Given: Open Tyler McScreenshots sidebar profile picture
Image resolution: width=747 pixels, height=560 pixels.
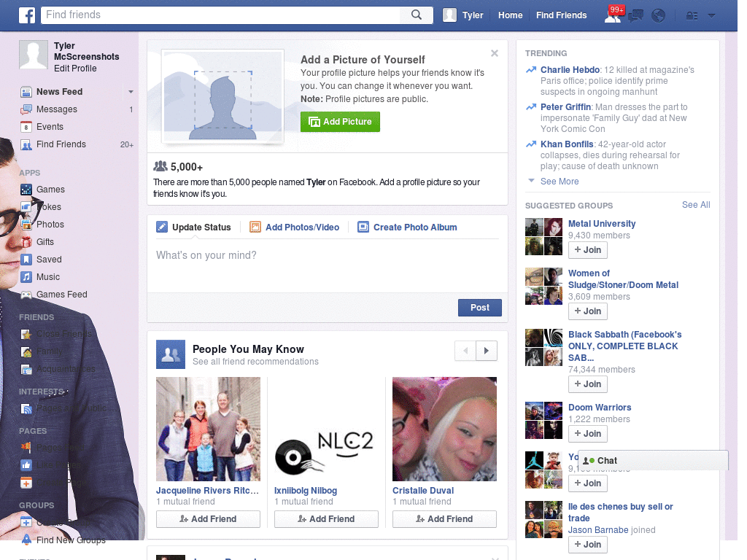Looking at the screenshot, I should (x=34, y=55).
